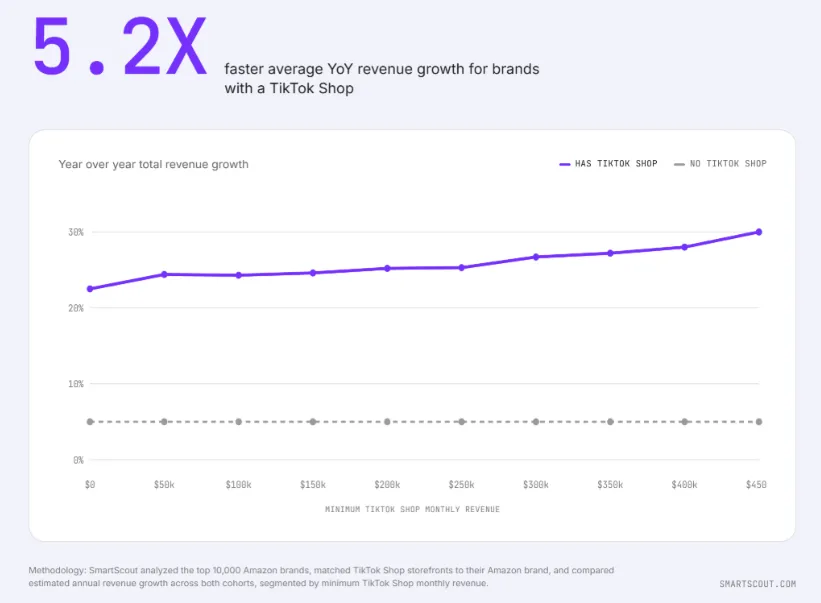Click the 5.2X headline figure
The width and height of the screenshot is (821, 603).
(x=120, y=47)
